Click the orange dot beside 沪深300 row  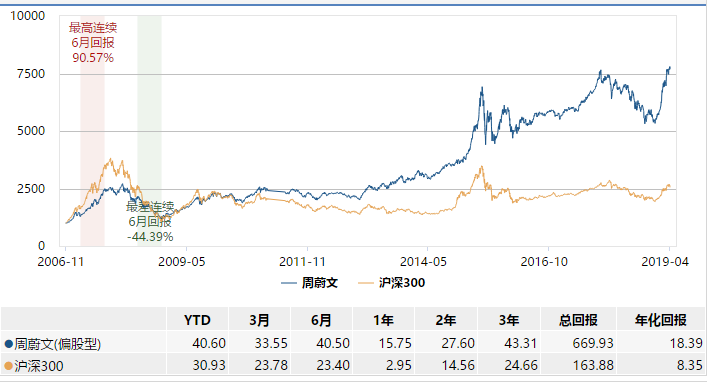coord(8,365)
